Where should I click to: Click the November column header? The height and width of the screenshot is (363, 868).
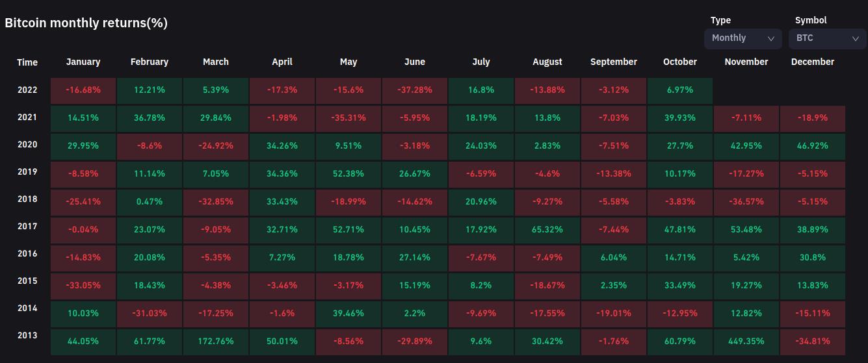746,62
